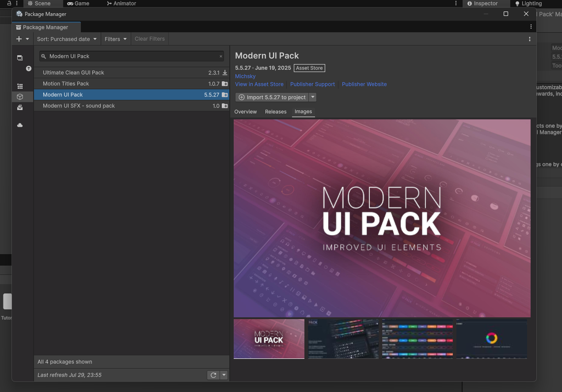Open the Publisher Support link
The width and height of the screenshot is (562, 392).
(312, 84)
